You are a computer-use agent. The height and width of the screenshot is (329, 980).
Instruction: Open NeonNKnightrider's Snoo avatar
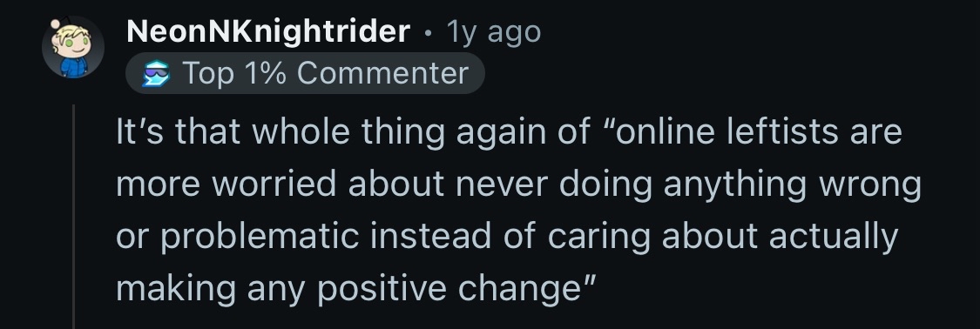73,48
